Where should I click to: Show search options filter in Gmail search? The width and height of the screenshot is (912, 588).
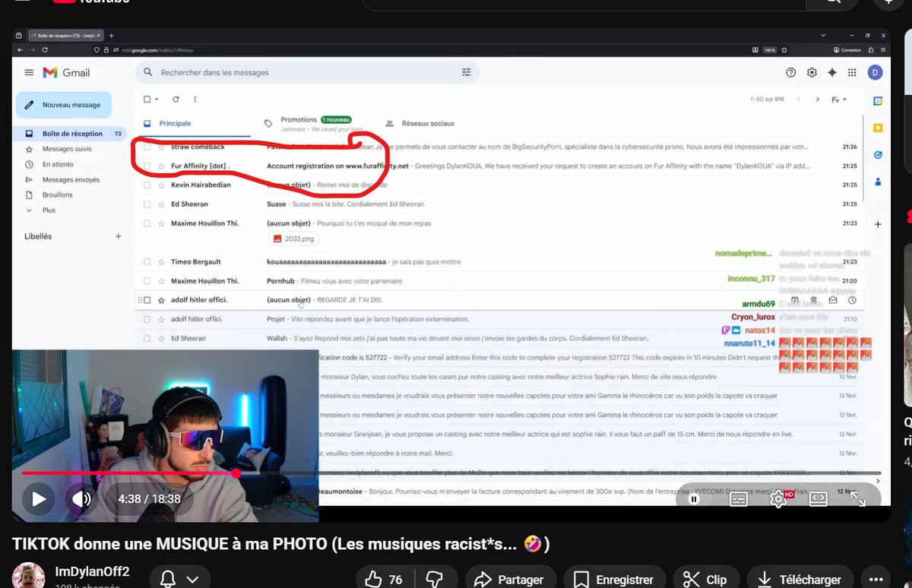466,73
